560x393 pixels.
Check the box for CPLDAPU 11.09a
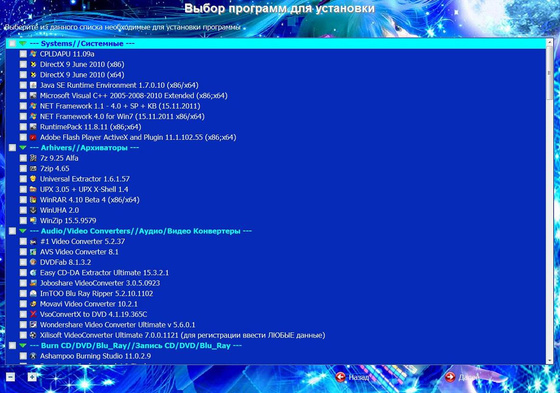[x=23, y=54]
